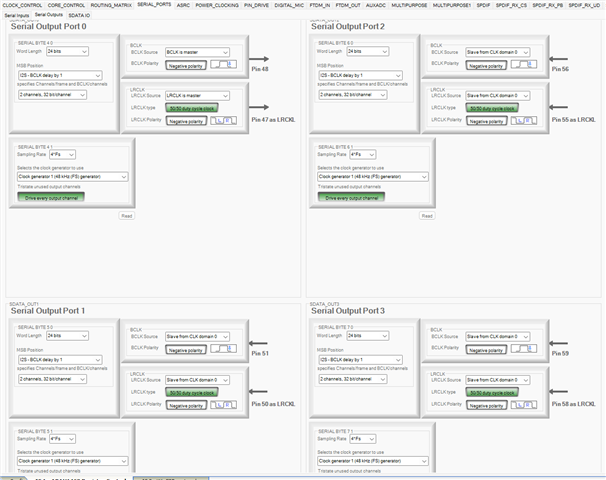The height and width of the screenshot is (480, 606).
Task: Click LRCLK L/R waveform icon for Port 1
Action: [x=223, y=405]
